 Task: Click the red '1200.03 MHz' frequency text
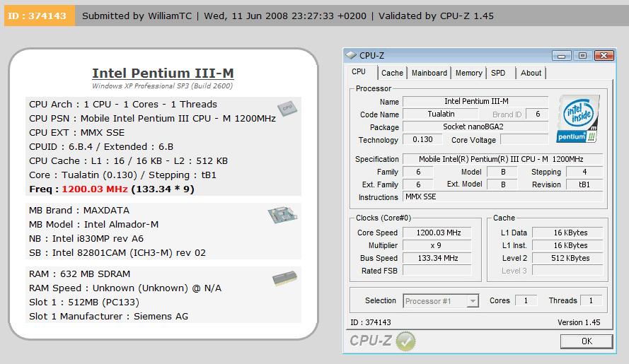[x=95, y=189]
